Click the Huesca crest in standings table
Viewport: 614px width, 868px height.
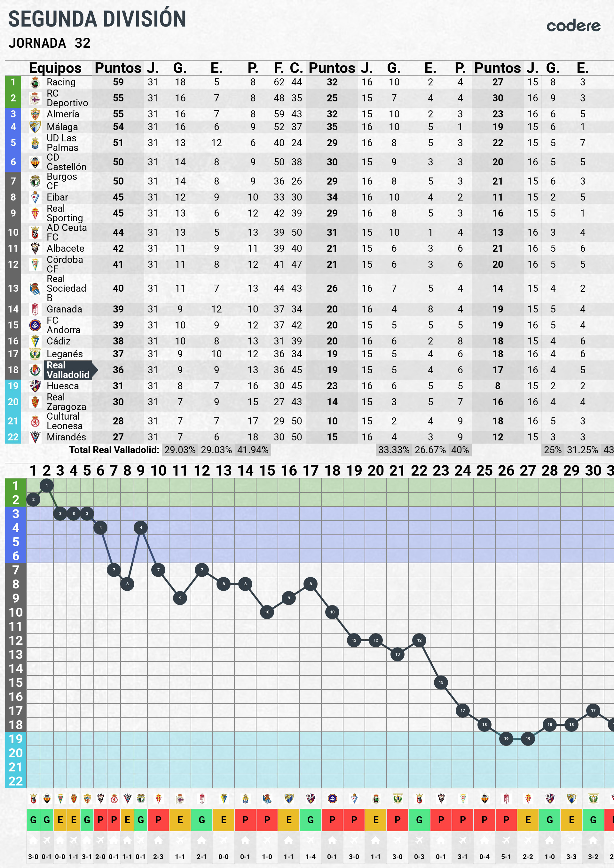pos(35,386)
